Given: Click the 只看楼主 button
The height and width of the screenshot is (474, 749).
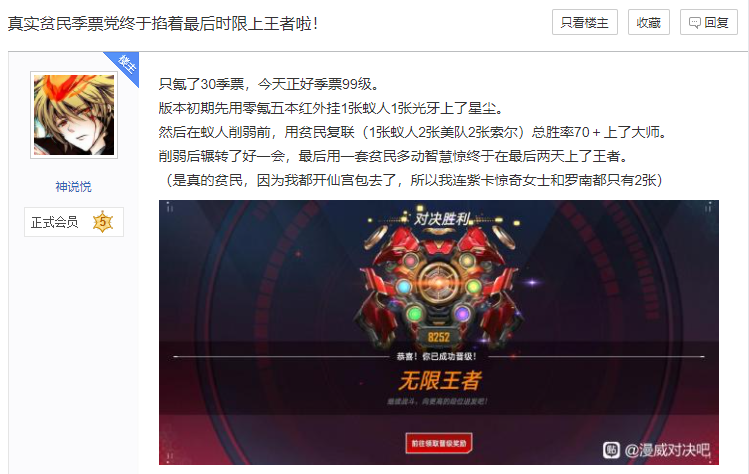Looking at the screenshot, I should (x=585, y=22).
